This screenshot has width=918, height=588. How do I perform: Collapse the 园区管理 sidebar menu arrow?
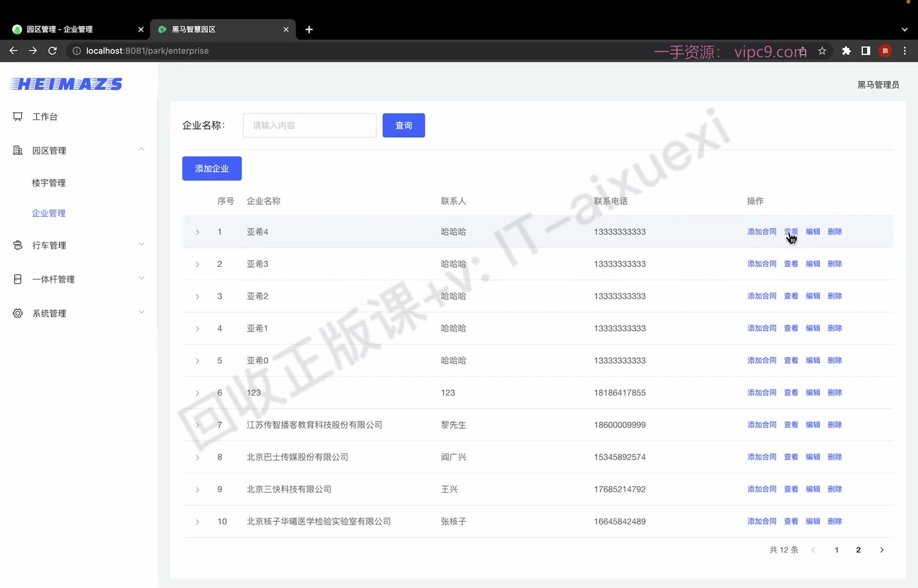(x=142, y=149)
